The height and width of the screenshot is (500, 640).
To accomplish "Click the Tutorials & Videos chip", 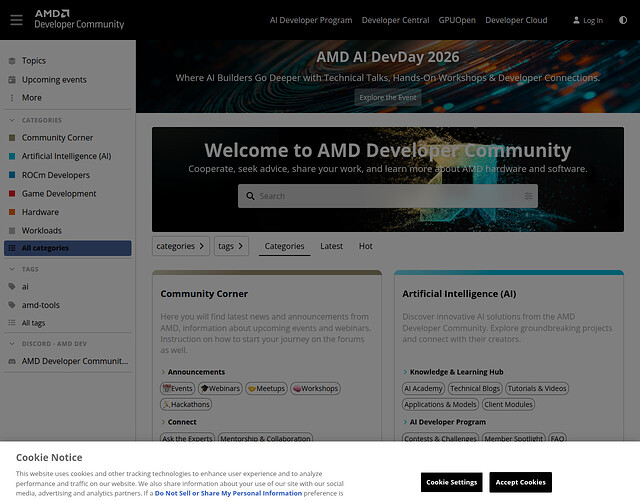I will click(x=537, y=389).
